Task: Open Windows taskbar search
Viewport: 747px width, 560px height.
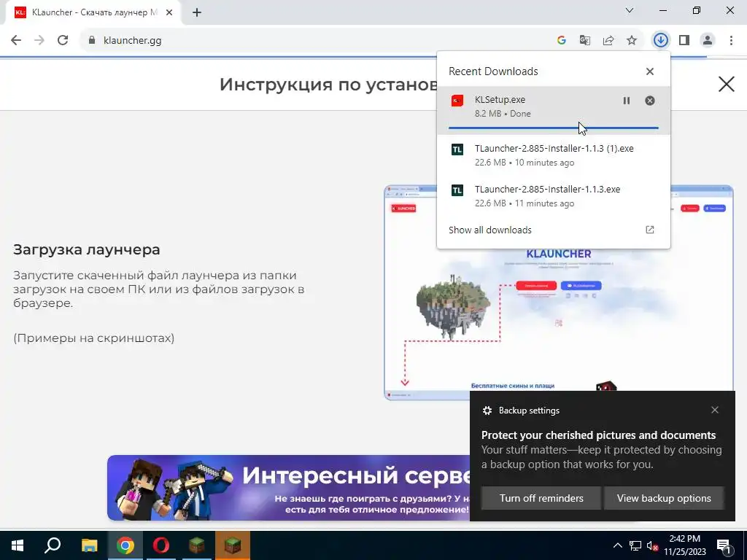Action: (x=53, y=545)
